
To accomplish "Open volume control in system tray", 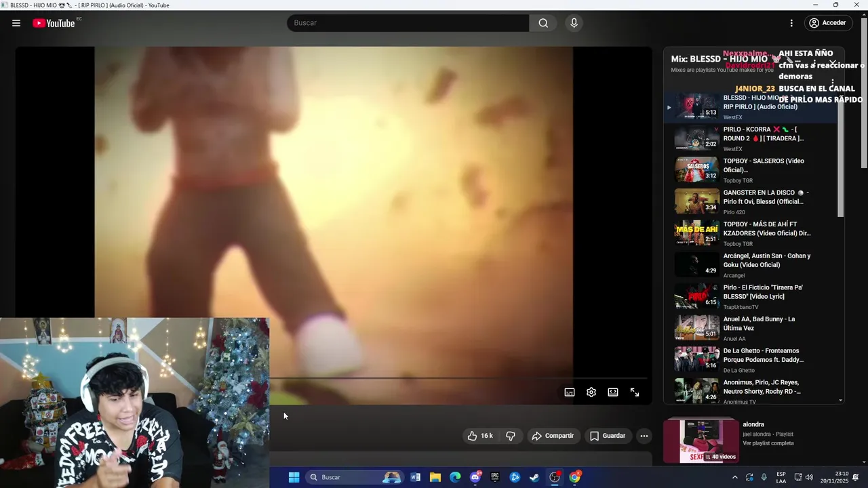I will pyautogui.click(x=809, y=477).
